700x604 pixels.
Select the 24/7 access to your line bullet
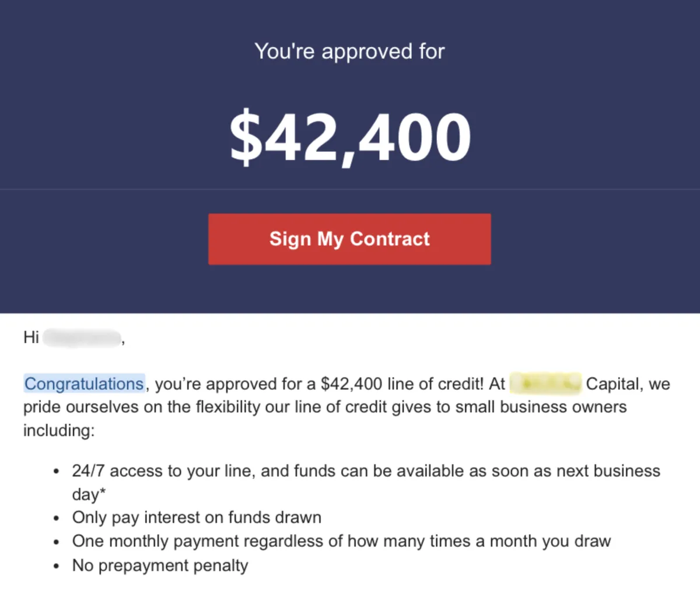(x=366, y=483)
